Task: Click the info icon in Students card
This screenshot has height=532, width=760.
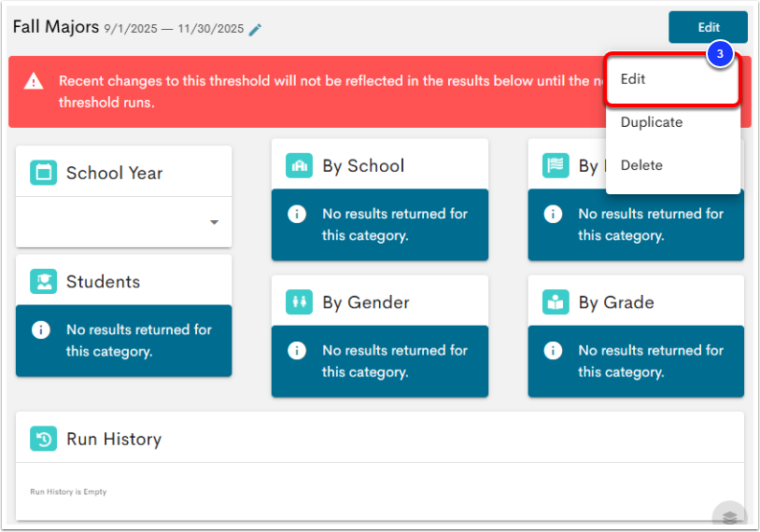Action: (41, 330)
